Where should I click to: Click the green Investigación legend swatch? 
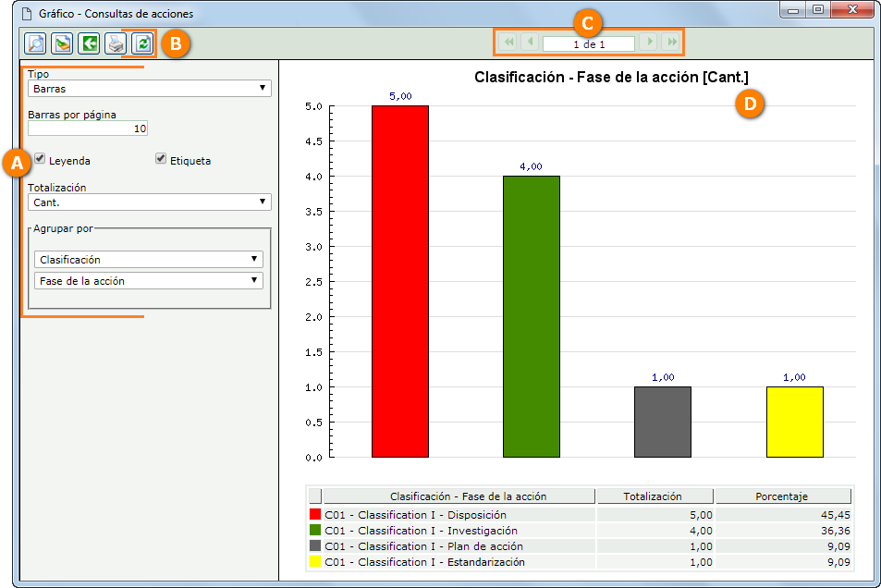coord(315,530)
